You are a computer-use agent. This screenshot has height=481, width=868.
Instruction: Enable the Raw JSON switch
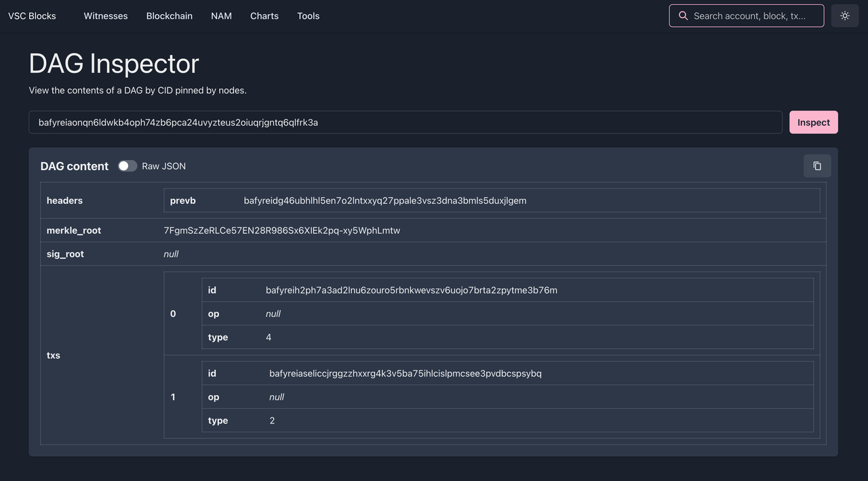click(x=127, y=166)
